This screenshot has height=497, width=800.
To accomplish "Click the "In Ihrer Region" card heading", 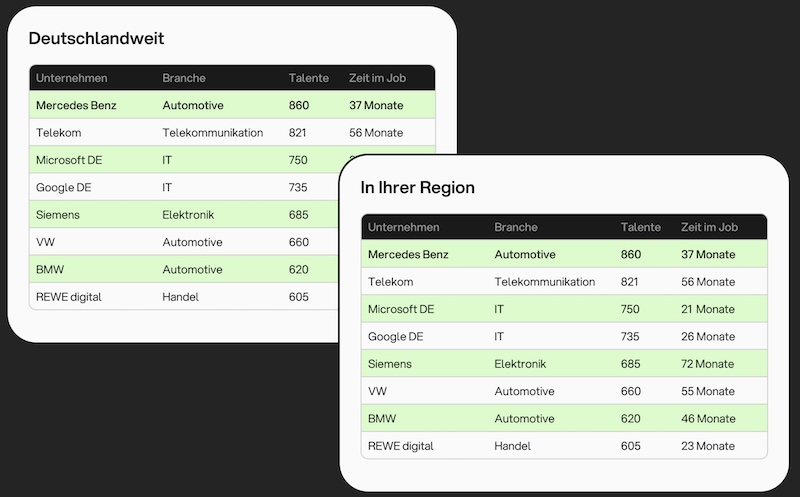I will coord(417,188).
